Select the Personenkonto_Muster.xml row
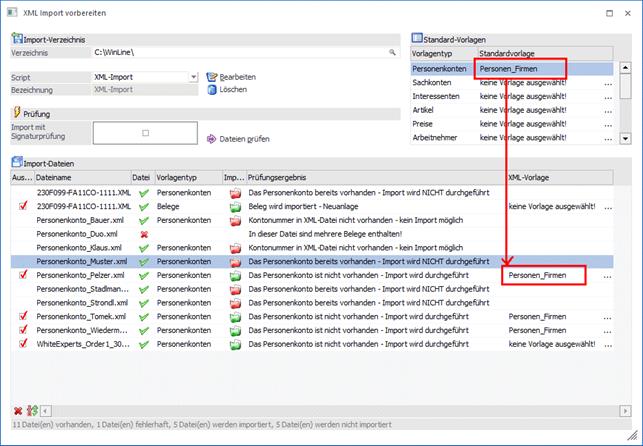This screenshot has width=643, height=446. tap(80, 261)
